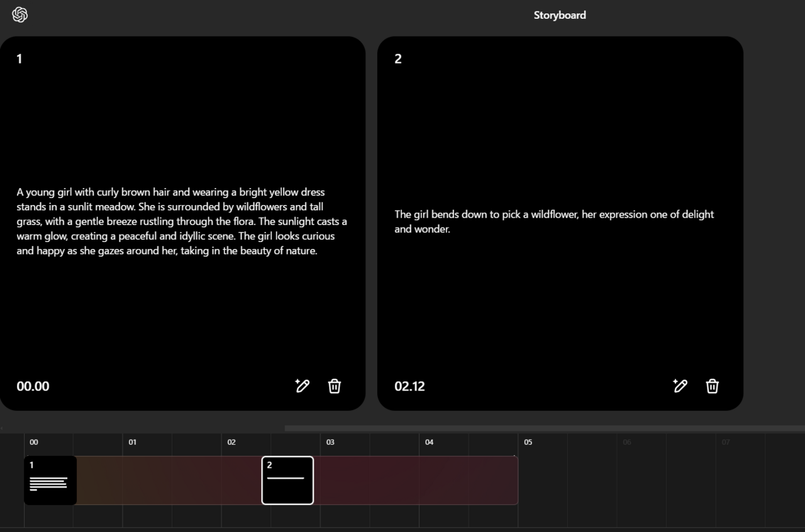Select the card 2 thumbnail on the timeline
Viewport: 805px width, 532px height.
pyautogui.click(x=287, y=480)
